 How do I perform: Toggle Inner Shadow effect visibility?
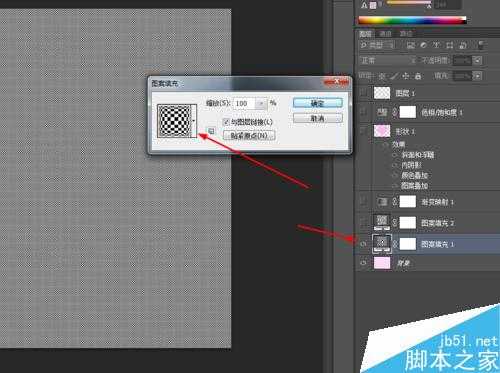pos(395,165)
